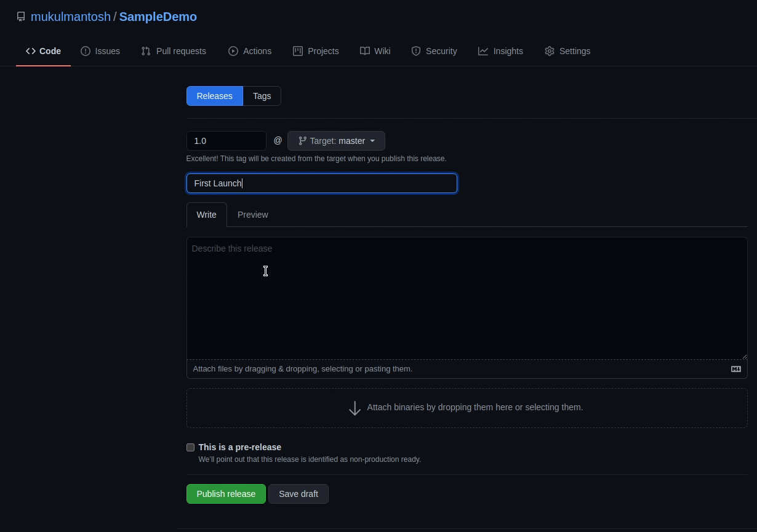Click the Markdown icon in the attach bar
This screenshot has height=532, width=757.
735,369
